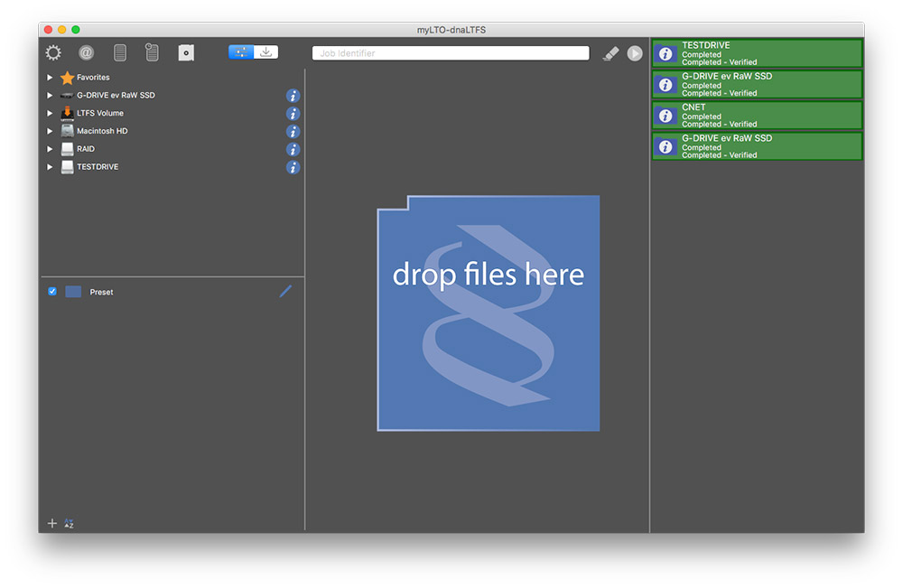Select the RAID drive icon

(x=68, y=149)
